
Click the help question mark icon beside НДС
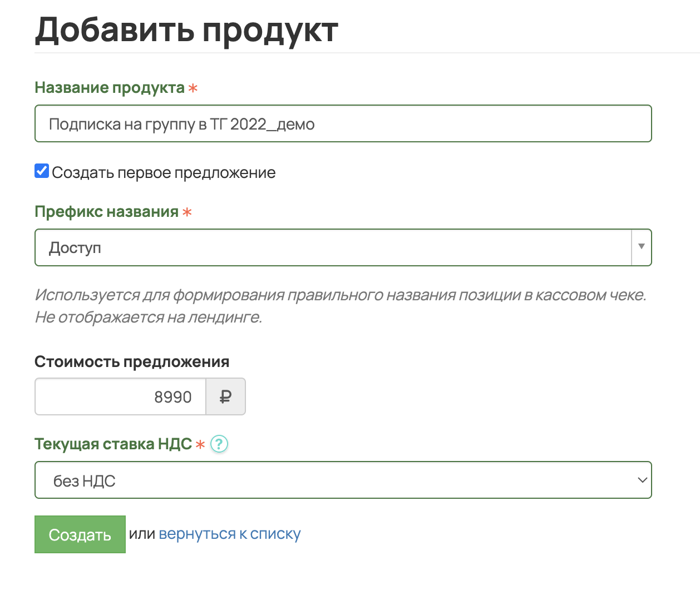219,444
